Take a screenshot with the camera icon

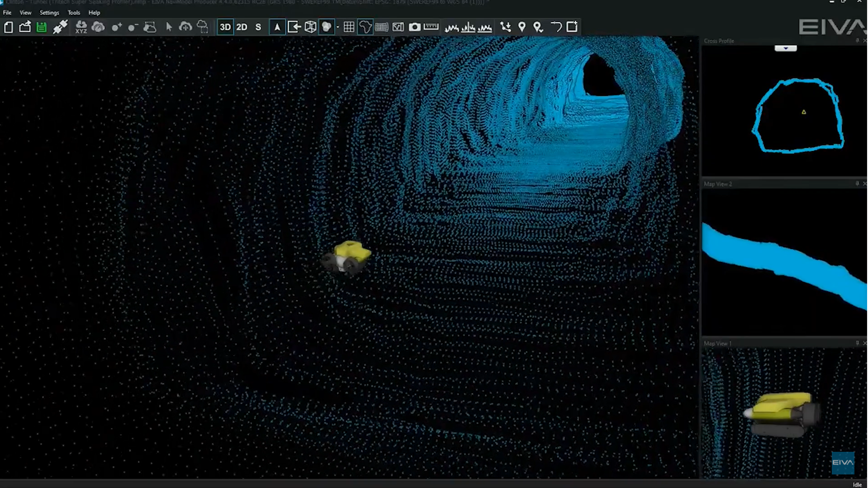point(415,27)
